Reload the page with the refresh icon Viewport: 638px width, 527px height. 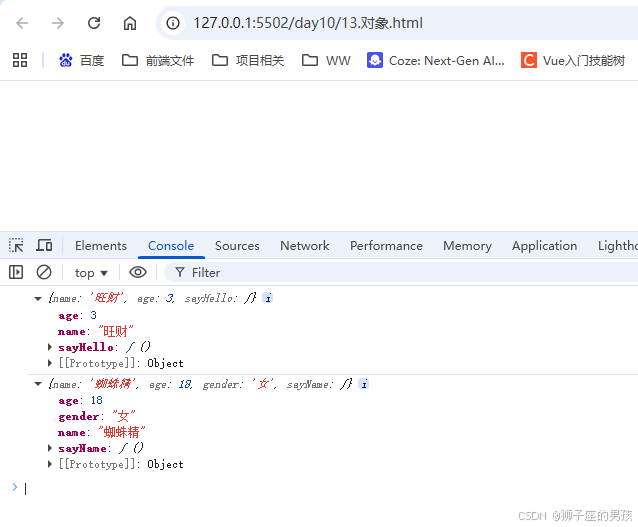(94, 23)
